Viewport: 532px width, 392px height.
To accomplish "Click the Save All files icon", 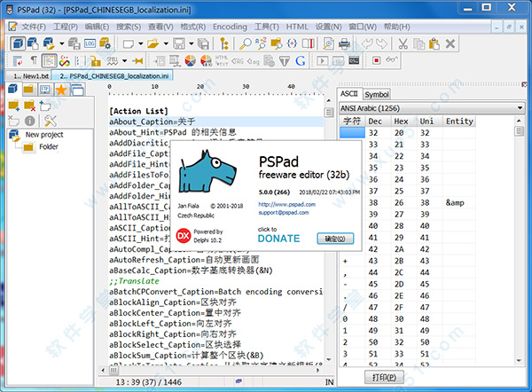I will pos(203,43).
